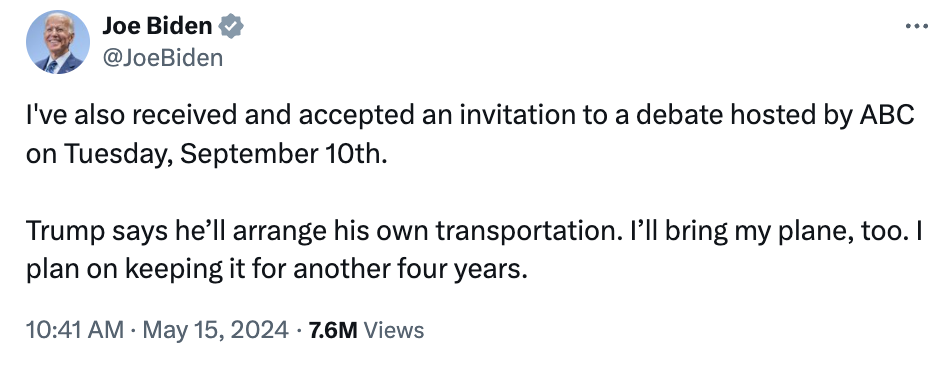This screenshot has width=952, height=366.
Task: Open the three-dot more options menu
Action: pos(916,26)
